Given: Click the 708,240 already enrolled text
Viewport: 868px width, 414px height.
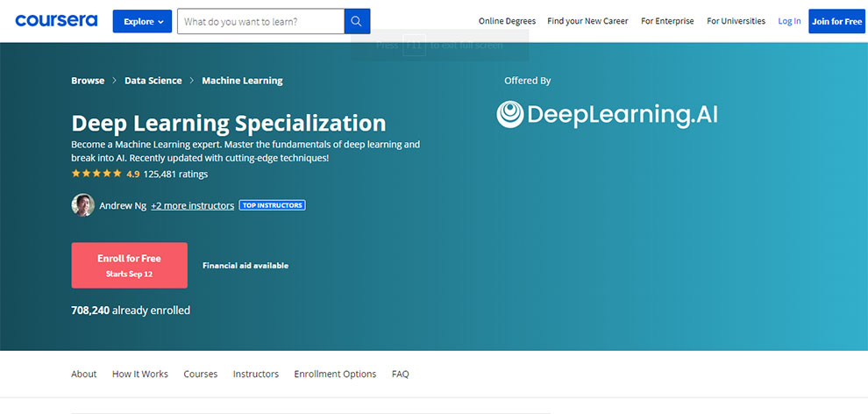Looking at the screenshot, I should 131,310.
